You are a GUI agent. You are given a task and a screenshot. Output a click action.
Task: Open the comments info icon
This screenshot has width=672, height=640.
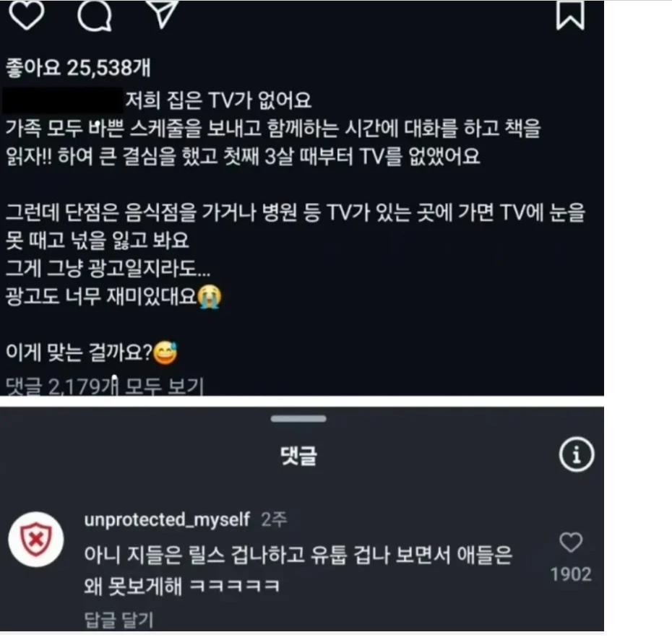(577, 454)
